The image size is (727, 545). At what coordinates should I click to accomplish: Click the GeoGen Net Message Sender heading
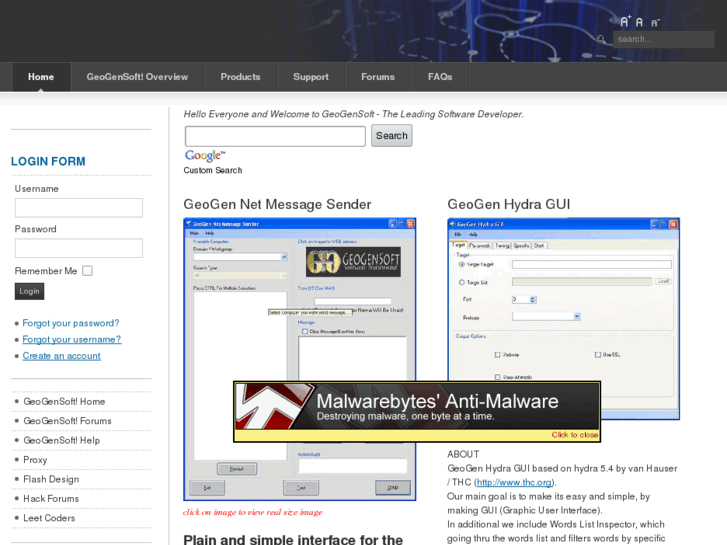coord(277,205)
